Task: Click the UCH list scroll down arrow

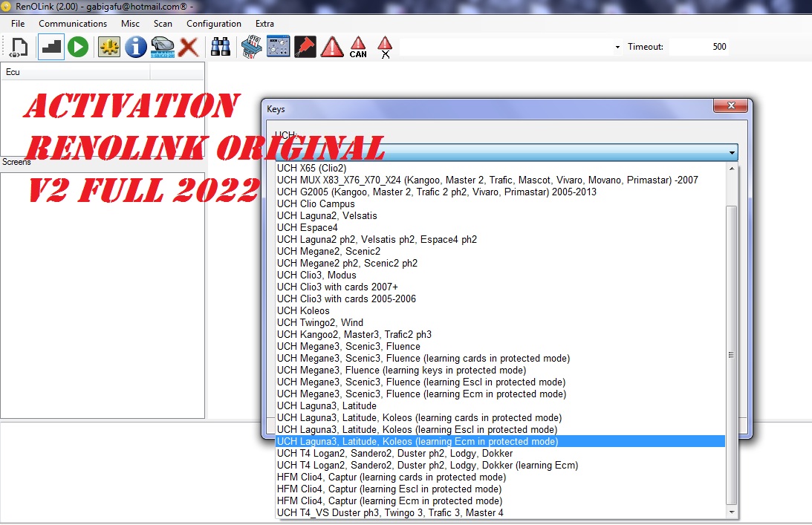Action: coord(731,512)
